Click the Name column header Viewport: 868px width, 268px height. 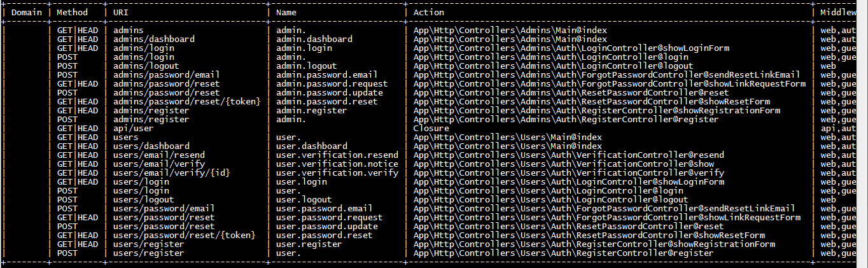coord(286,12)
